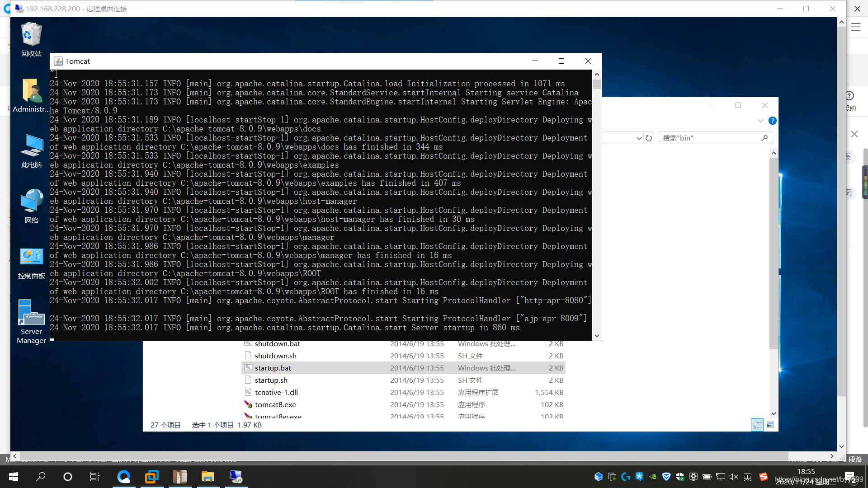Click the Tomcat console scrollbar up arrow
868x488 pixels.
tap(597, 75)
